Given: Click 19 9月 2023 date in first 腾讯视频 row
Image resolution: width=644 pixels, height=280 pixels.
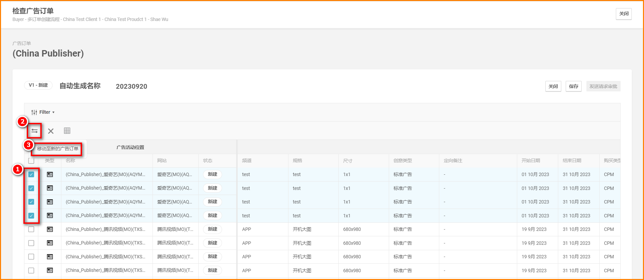Looking at the screenshot, I should (x=534, y=229).
